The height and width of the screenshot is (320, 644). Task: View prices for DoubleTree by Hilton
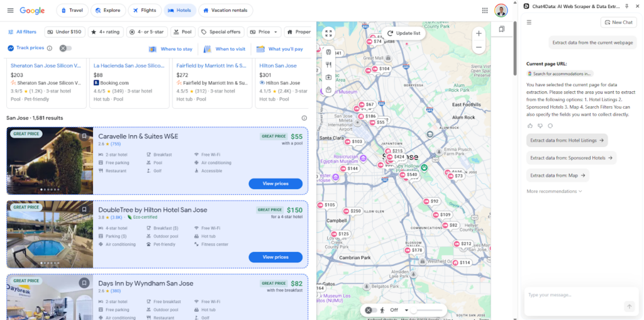[x=275, y=257]
